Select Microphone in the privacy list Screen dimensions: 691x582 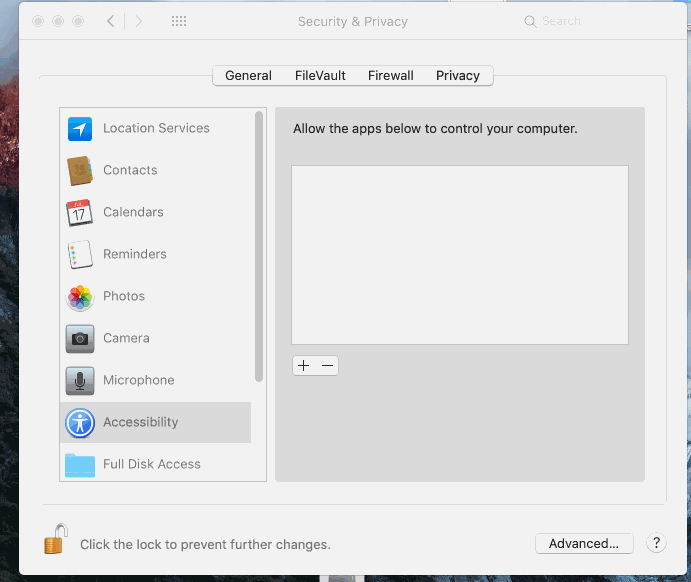point(156,380)
